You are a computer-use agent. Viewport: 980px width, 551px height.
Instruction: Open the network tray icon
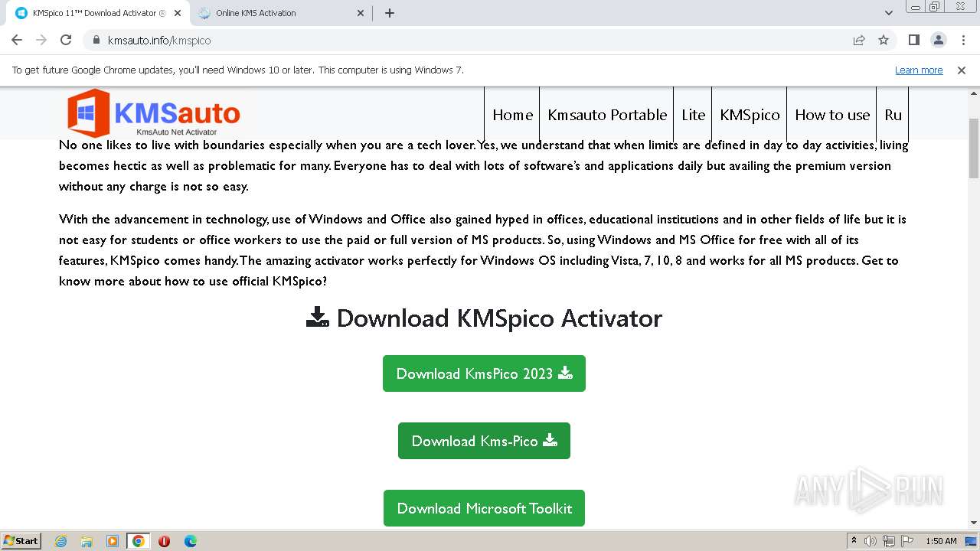point(890,541)
